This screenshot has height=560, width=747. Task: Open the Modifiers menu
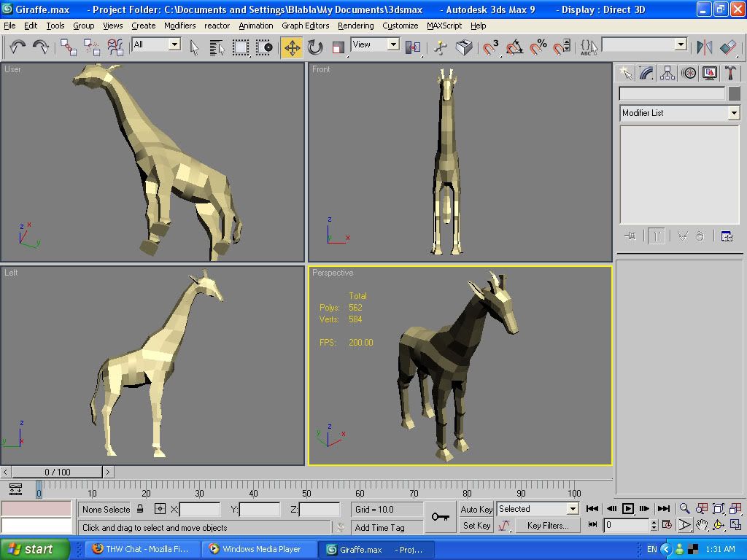179,26
